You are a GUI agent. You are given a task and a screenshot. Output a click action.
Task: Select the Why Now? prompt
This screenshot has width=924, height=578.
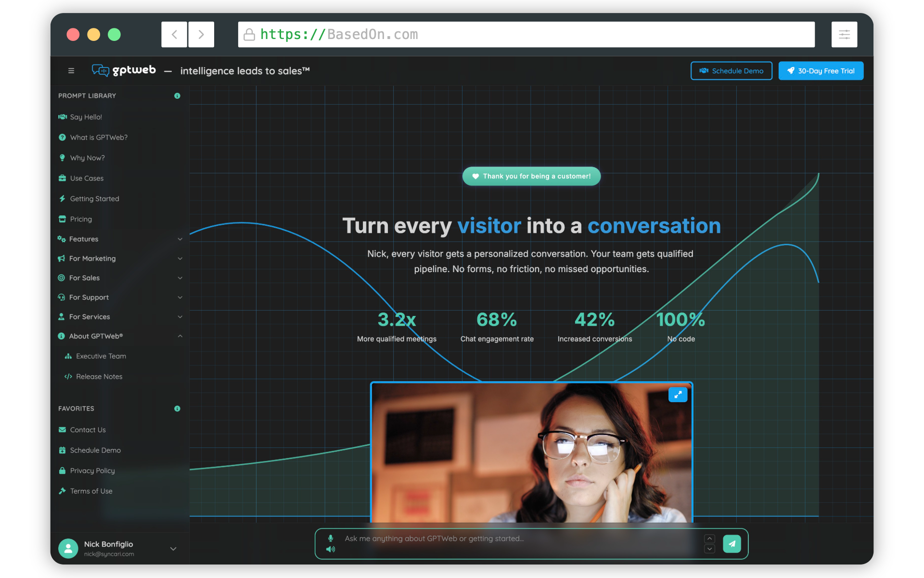82,158
